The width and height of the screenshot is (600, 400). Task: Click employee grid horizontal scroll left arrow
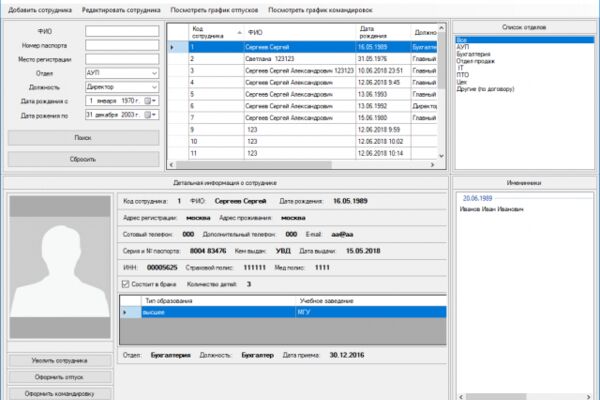point(171,165)
